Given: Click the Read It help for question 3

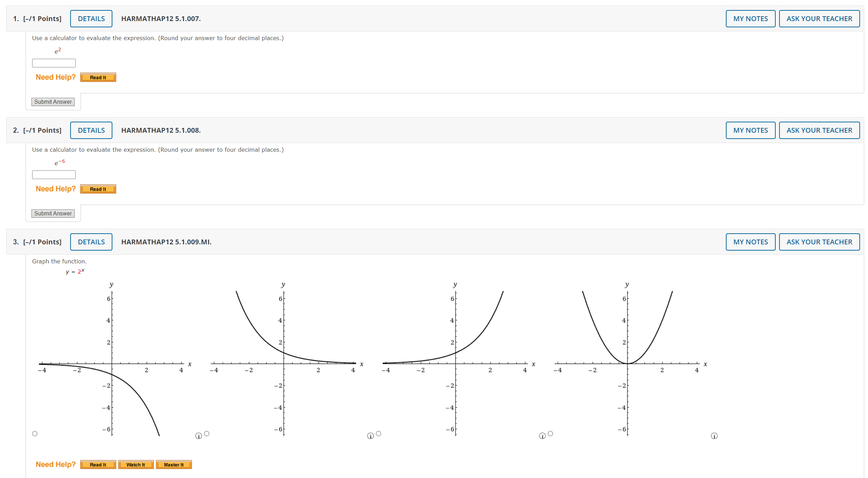Looking at the screenshot, I should point(98,465).
